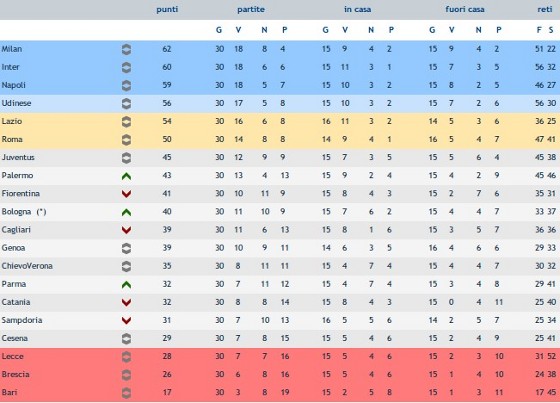Open the Napoli team name

tap(14, 85)
